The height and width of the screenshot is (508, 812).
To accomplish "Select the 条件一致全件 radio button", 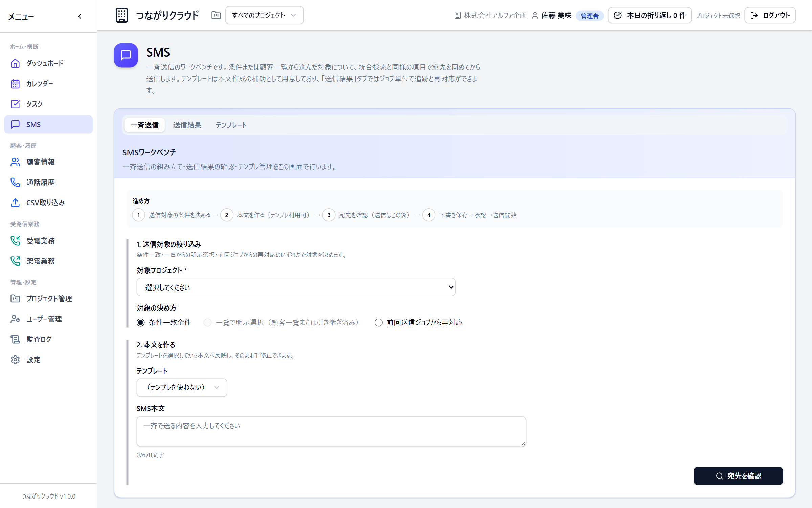I will pos(140,323).
